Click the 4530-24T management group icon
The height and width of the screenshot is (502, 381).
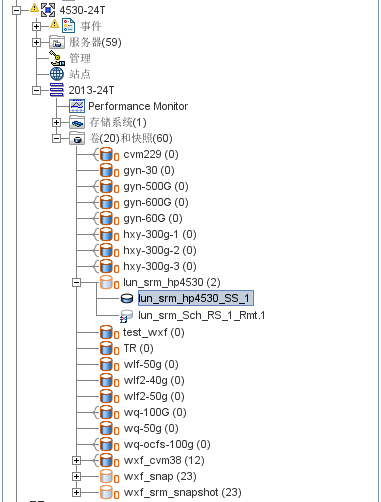click(x=48, y=10)
